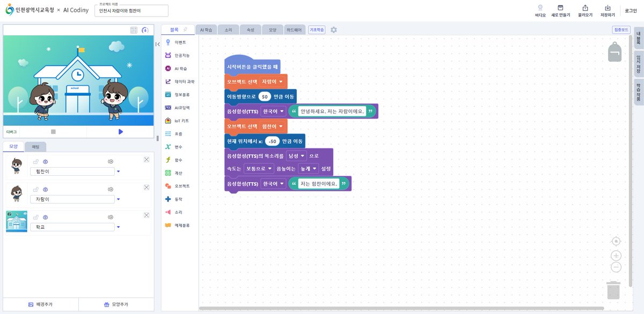Open the AI코딩팩 block category

point(178,108)
